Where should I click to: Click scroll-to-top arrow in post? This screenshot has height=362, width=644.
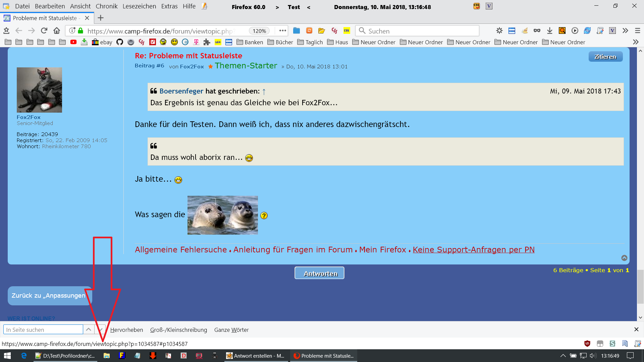point(624,258)
